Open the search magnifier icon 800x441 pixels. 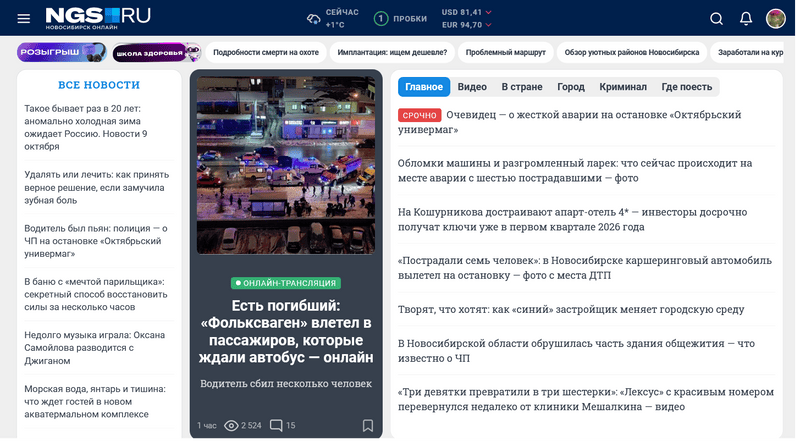[716, 19]
